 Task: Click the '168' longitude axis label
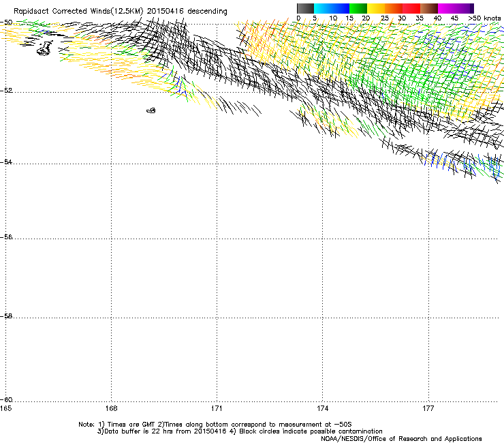pyautogui.click(x=111, y=408)
